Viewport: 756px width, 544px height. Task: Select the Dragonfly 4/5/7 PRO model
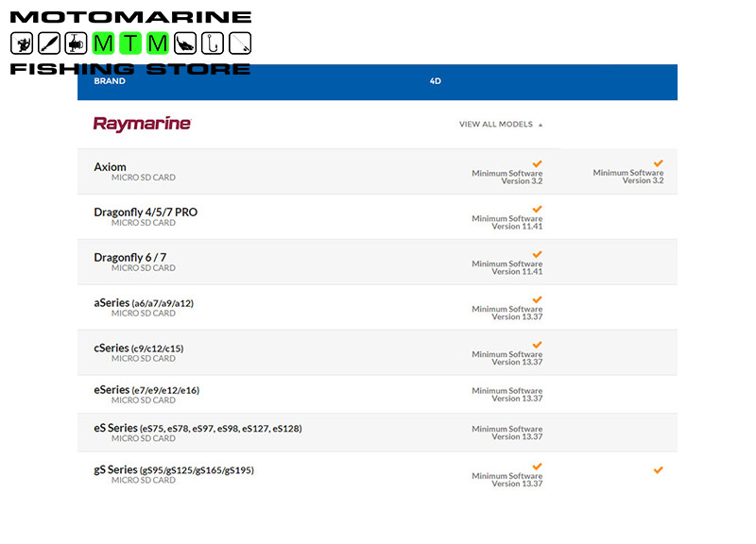[x=146, y=212]
